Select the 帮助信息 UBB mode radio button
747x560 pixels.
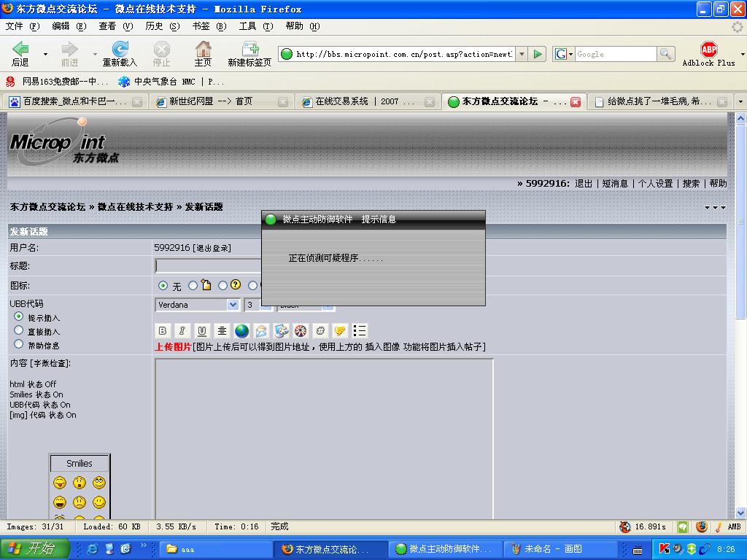click(18, 344)
